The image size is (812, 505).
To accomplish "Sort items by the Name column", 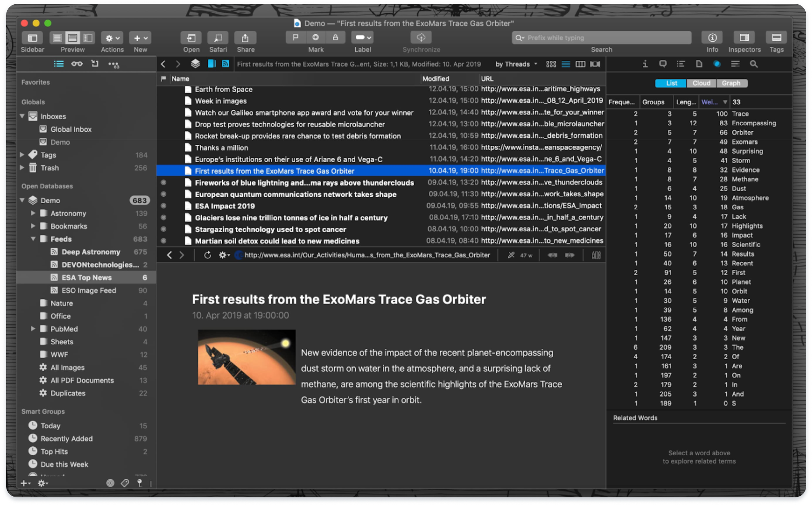I will click(295, 79).
